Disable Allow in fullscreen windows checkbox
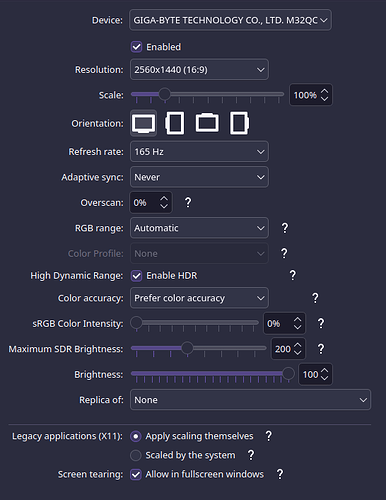The width and height of the screenshot is (386, 500). (136, 474)
